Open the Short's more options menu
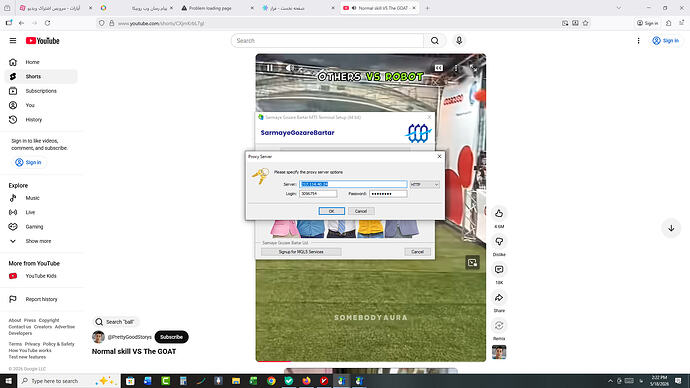This screenshot has width=690, height=388. 456,68
